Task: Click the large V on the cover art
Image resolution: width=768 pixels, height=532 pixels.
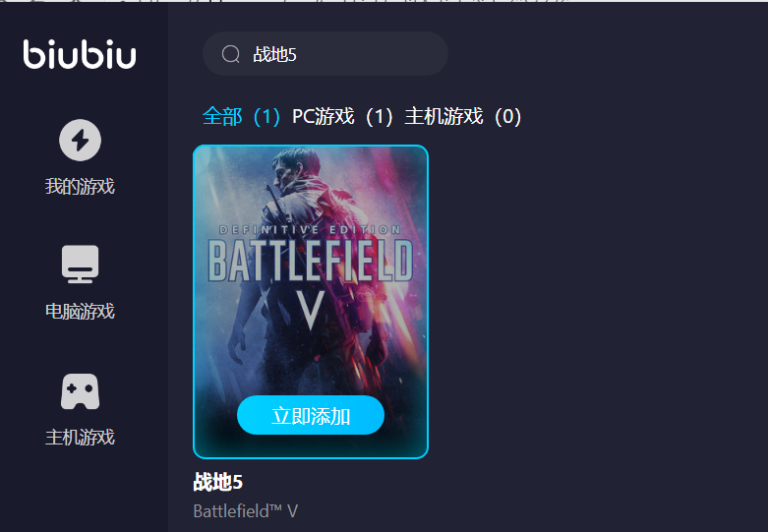Action: [311, 310]
